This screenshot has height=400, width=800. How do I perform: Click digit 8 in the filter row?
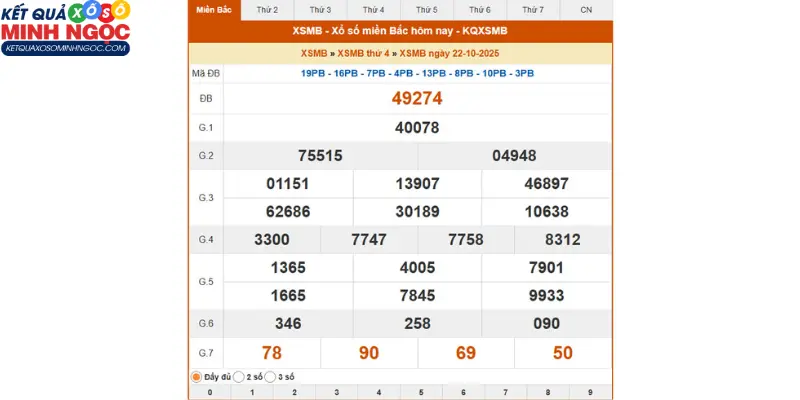(548, 392)
